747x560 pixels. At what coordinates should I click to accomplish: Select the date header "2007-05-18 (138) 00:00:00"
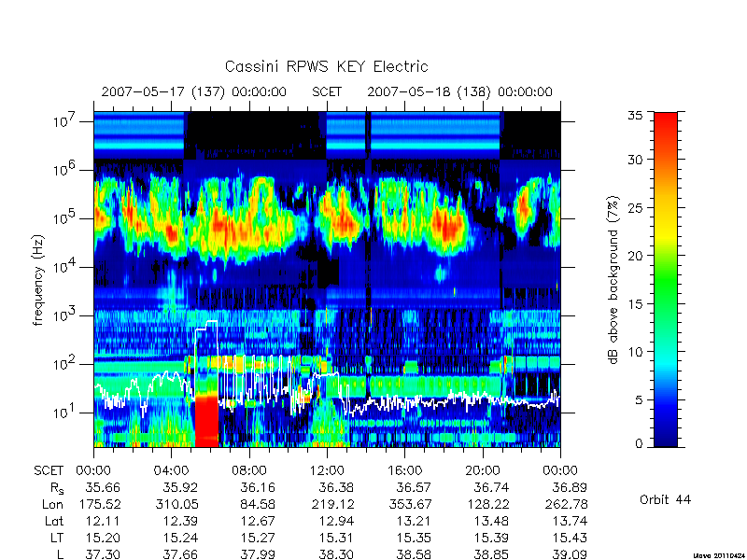click(459, 91)
